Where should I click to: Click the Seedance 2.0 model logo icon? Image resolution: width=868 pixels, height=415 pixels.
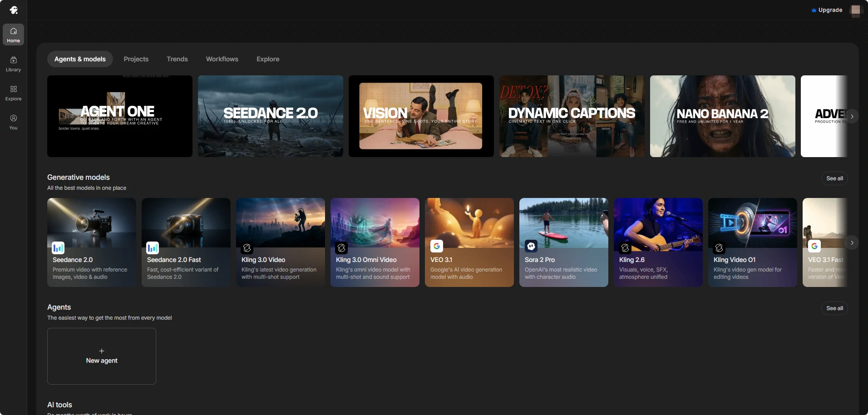coord(58,247)
